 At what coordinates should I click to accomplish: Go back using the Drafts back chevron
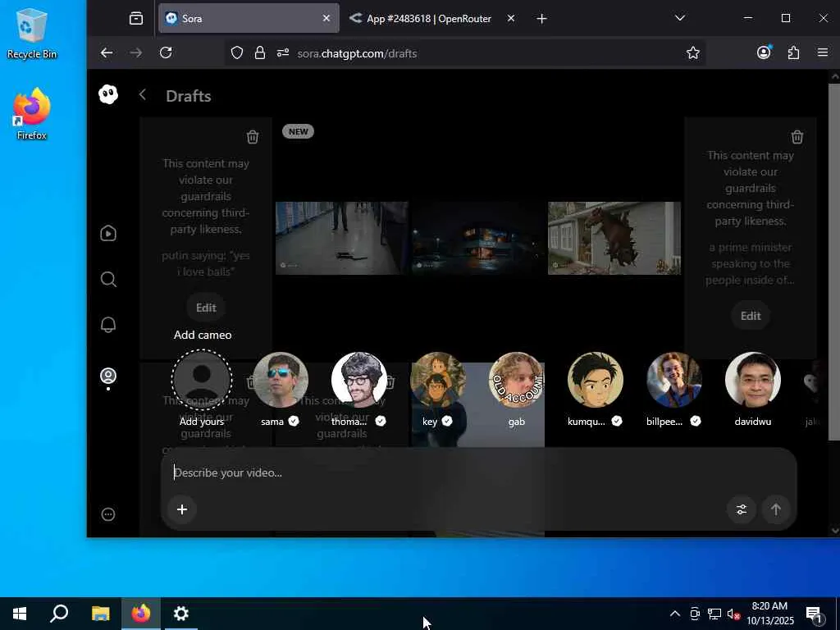pyautogui.click(x=142, y=95)
